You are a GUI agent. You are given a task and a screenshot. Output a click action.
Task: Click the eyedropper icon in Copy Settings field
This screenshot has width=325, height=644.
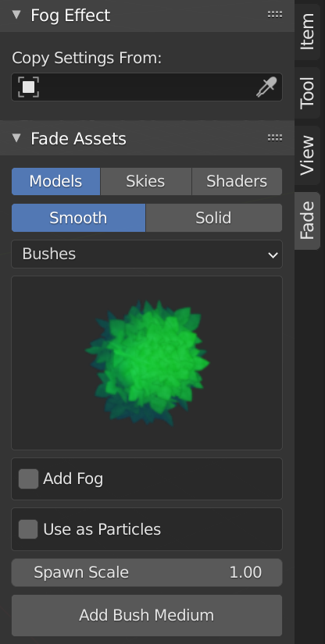[x=266, y=87]
